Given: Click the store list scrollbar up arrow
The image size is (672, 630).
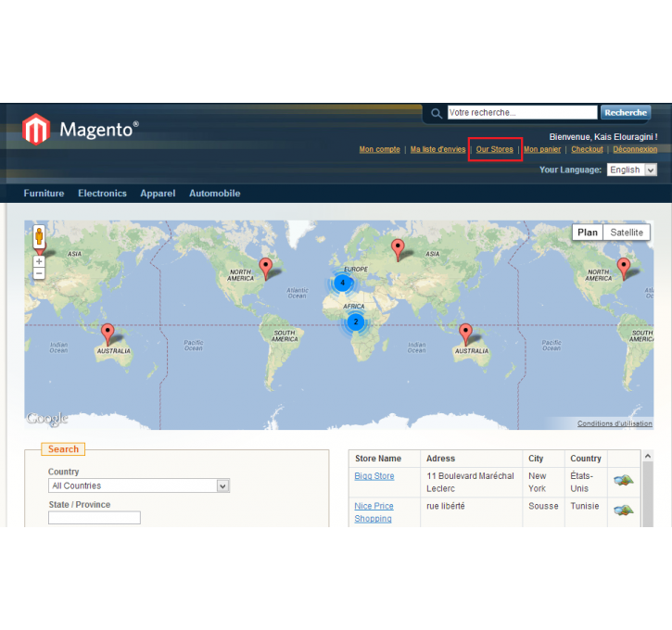Looking at the screenshot, I should point(648,456).
